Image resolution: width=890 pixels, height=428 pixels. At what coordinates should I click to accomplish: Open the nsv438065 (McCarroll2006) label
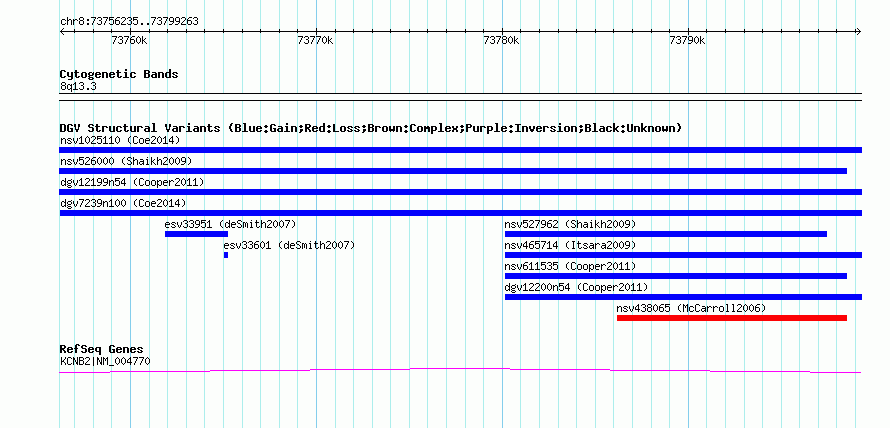[x=691, y=308]
